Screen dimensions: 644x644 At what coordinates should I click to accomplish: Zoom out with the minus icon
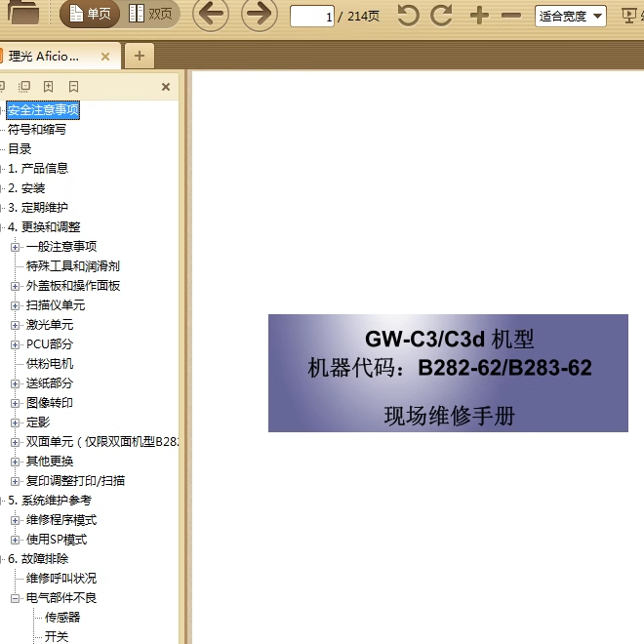[x=511, y=16]
